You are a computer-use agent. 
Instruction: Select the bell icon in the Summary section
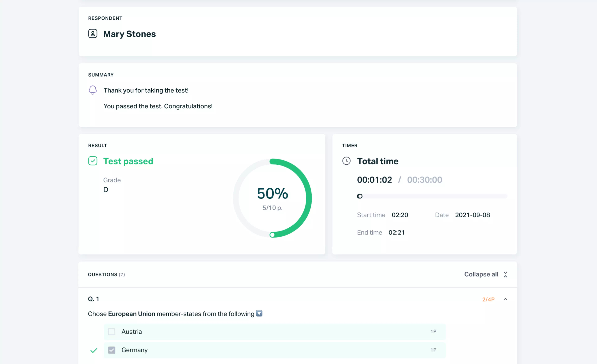click(x=93, y=90)
